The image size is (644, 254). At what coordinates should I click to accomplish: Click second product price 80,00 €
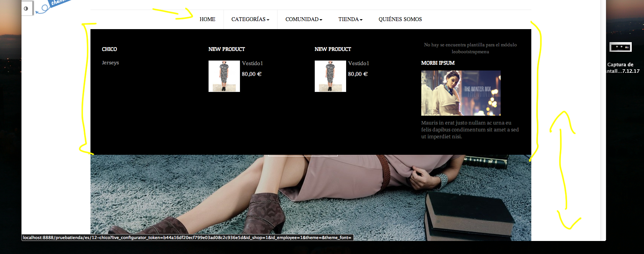[358, 74]
